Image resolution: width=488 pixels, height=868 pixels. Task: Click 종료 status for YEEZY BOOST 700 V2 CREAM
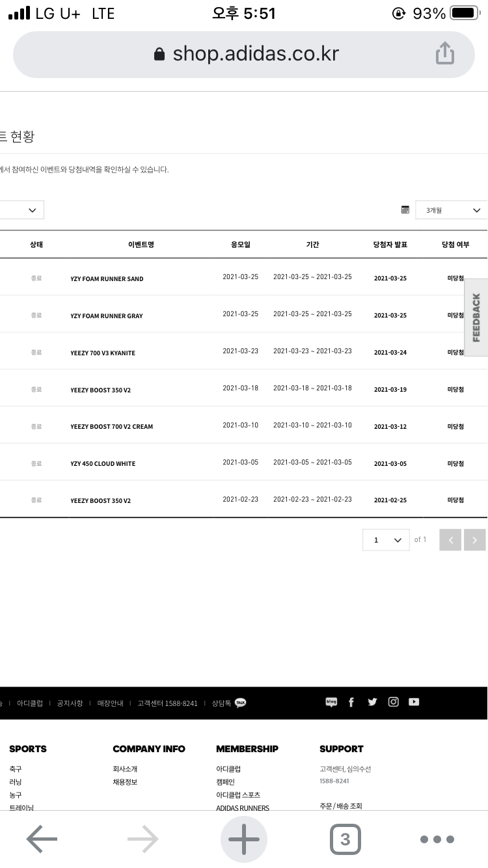pyautogui.click(x=36, y=427)
